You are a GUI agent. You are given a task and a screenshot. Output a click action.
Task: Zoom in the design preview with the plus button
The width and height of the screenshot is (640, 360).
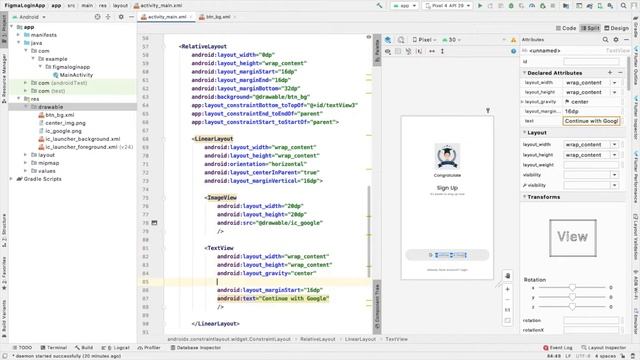pos(507,289)
